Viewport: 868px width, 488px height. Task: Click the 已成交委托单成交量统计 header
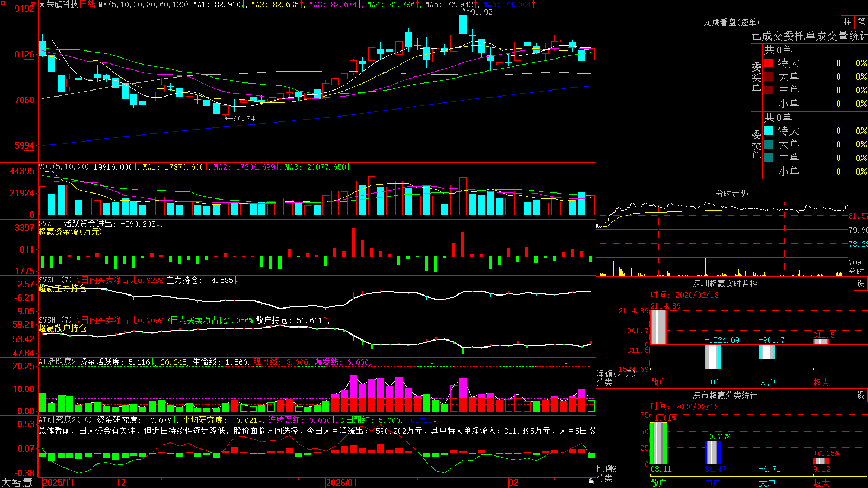pyautogui.click(x=809, y=36)
